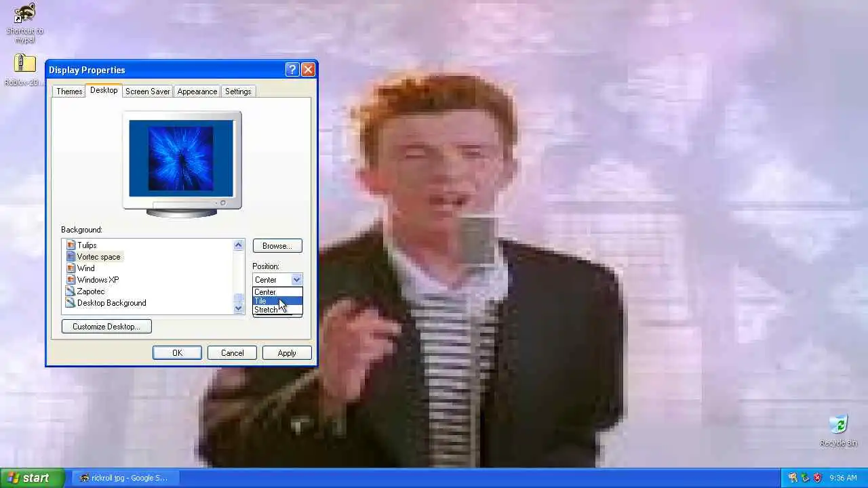Choose Stretch in the position list
The image size is (868, 488).
pos(277,310)
